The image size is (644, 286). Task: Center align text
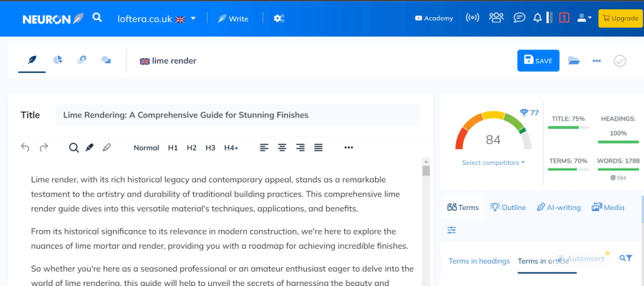[x=282, y=148]
